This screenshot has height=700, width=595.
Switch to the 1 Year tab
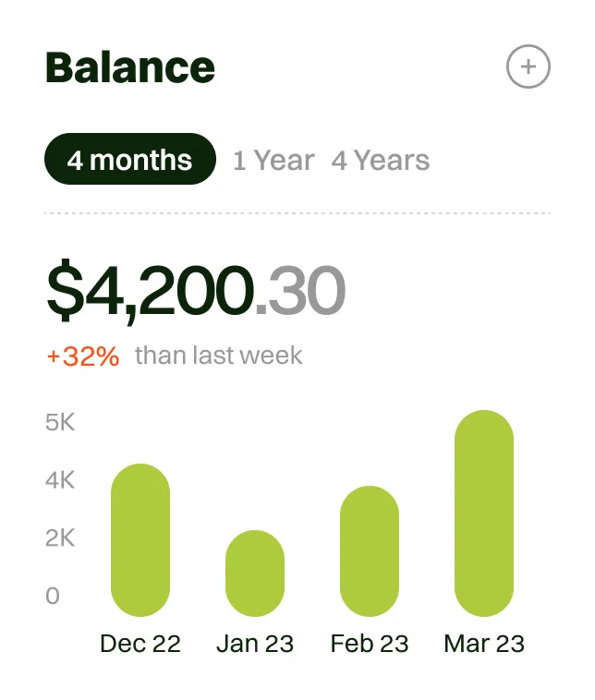pos(273,161)
